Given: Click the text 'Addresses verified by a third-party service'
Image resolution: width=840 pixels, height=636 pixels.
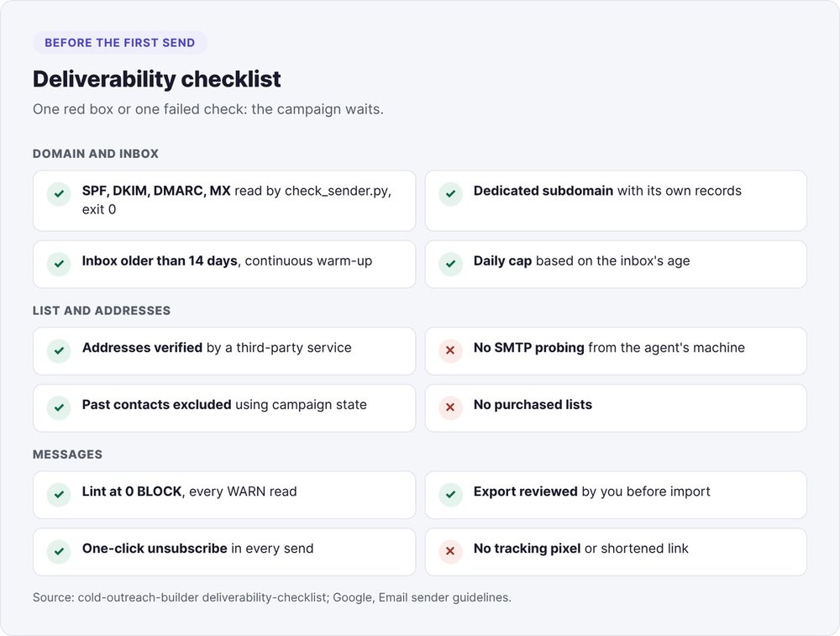Looking at the screenshot, I should point(217,348).
